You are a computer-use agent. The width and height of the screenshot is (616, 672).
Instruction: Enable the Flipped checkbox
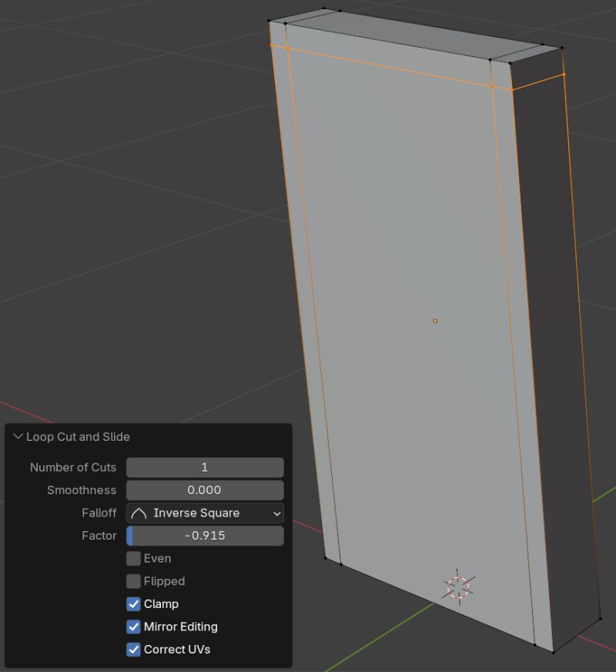click(134, 581)
